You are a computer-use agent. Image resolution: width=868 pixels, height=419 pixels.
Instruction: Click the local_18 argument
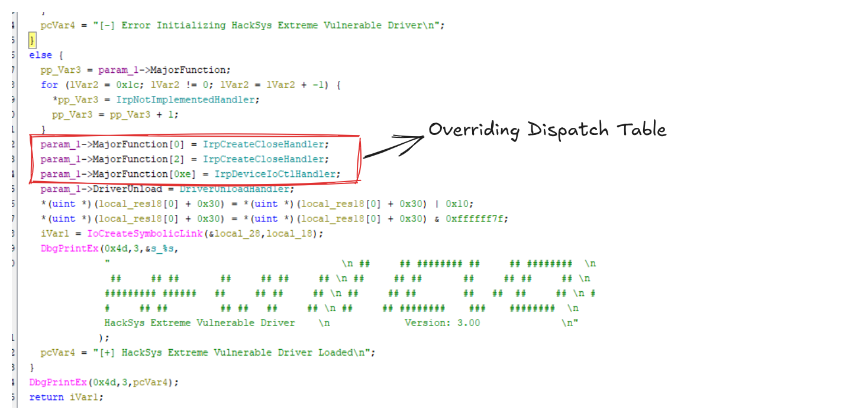(289, 234)
